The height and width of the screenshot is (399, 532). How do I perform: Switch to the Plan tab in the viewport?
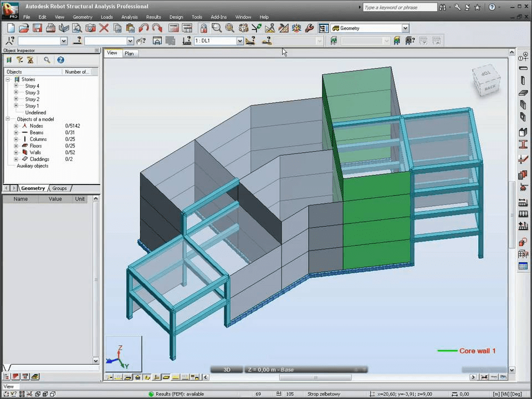pyautogui.click(x=129, y=53)
